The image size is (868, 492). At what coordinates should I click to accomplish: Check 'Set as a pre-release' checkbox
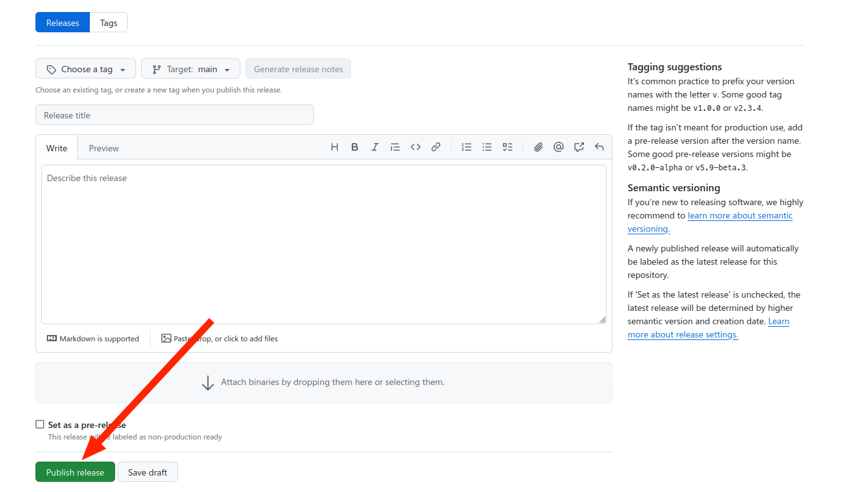point(40,424)
